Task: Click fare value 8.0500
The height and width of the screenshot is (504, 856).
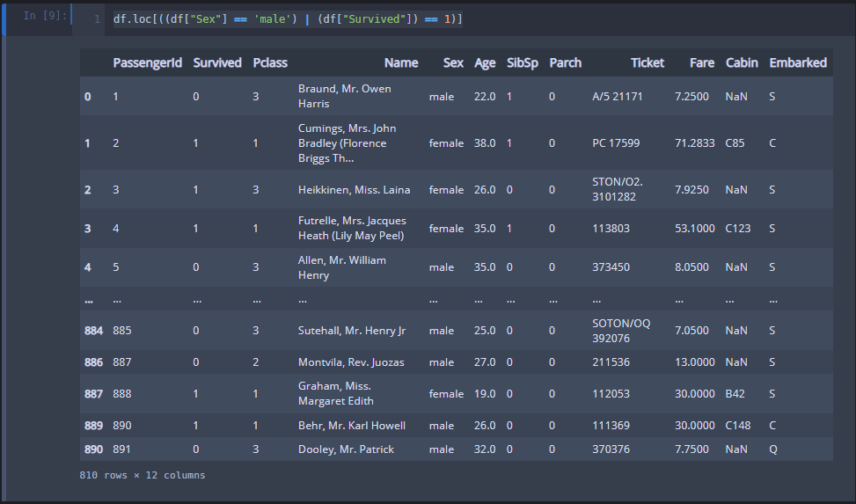Action: click(x=691, y=267)
